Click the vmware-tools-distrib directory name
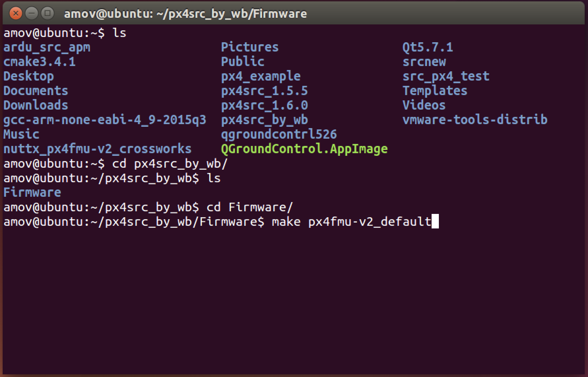Viewport: 588px width, 377px height. (x=475, y=120)
